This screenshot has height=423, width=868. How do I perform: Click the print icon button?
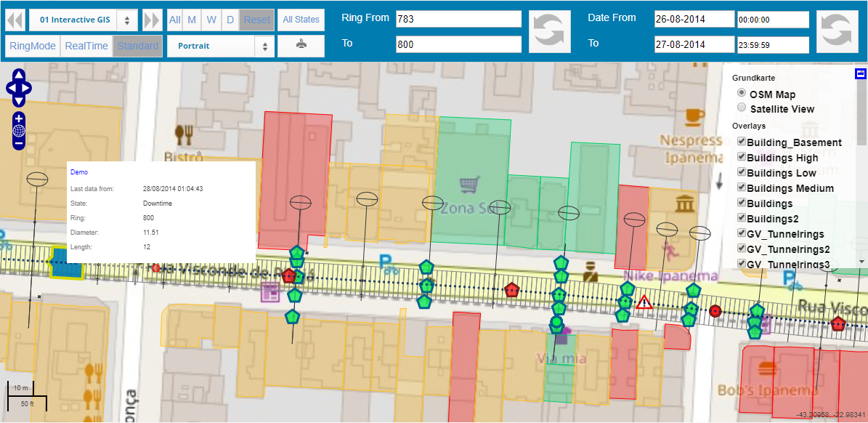tap(301, 46)
